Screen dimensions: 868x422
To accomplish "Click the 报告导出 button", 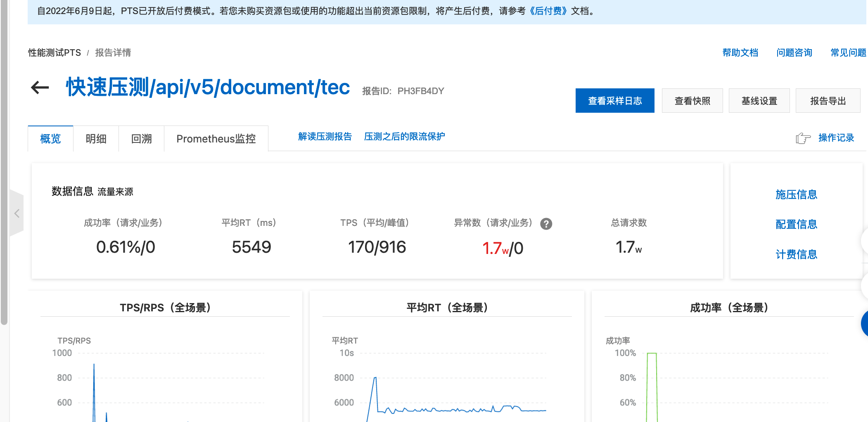I will [828, 101].
